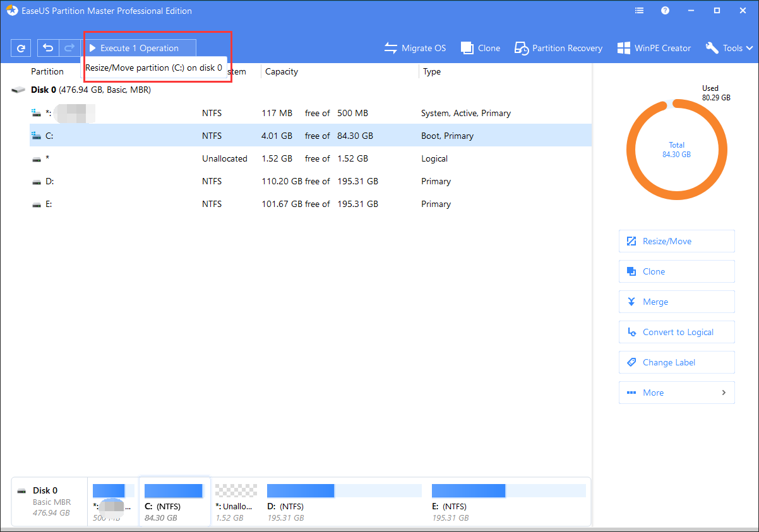Click the WinPE Creator Windows icon
Image resolution: width=759 pixels, height=532 pixels.
(624, 48)
